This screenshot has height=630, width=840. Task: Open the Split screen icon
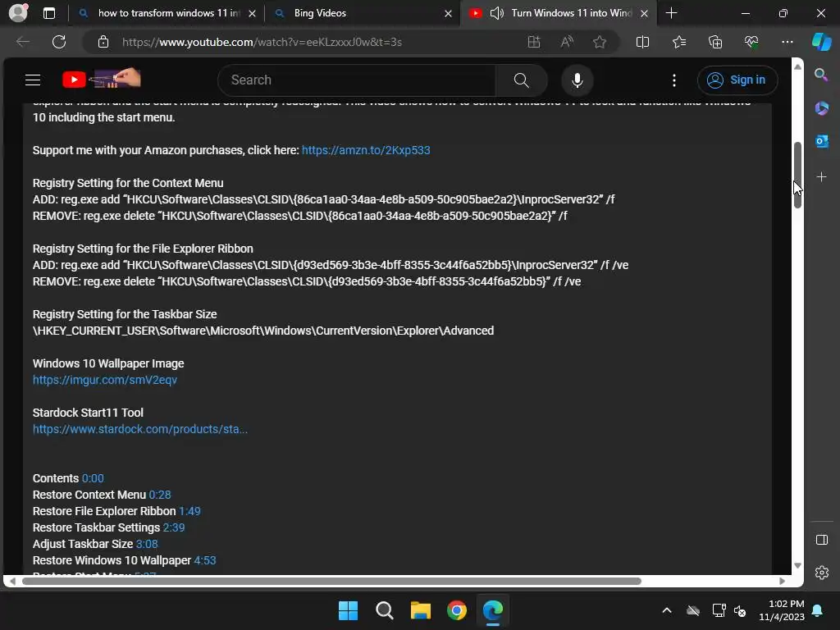(642, 42)
